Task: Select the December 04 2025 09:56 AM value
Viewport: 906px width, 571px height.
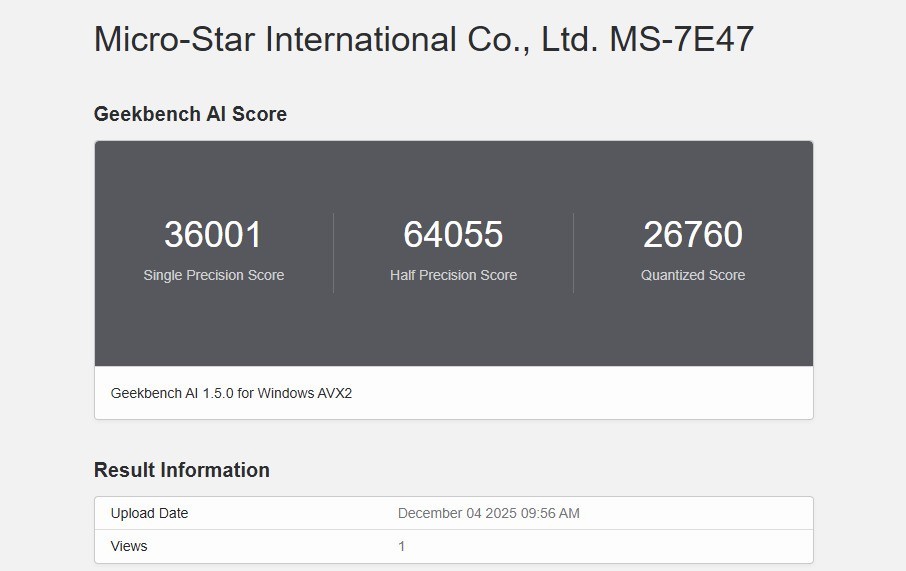Action: [x=488, y=513]
